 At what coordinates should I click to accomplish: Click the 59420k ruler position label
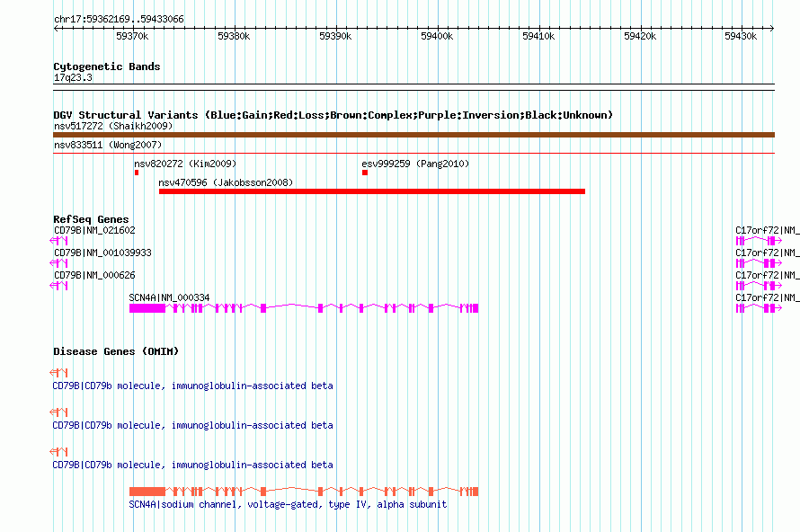tap(640, 36)
